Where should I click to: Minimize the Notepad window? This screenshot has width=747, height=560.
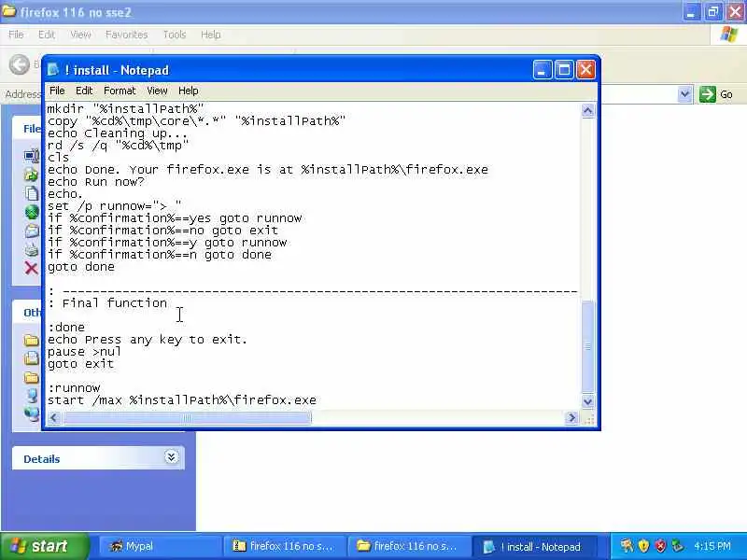[x=543, y=70]
